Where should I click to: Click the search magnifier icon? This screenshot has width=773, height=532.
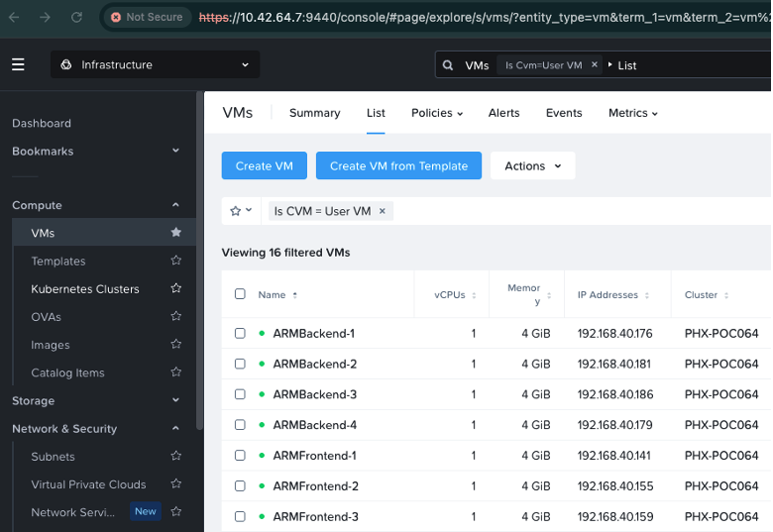[x=448, y=65]
